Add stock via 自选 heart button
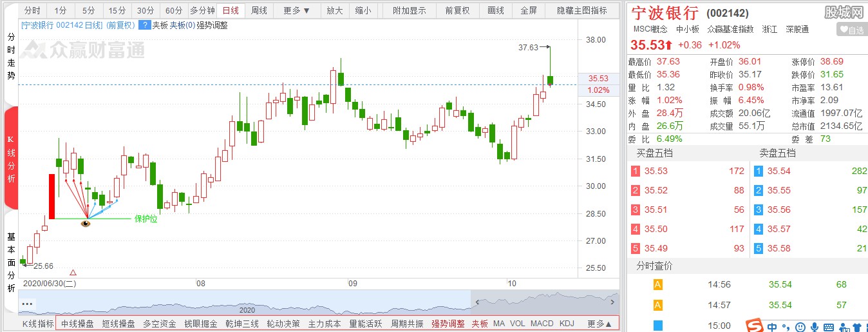The width and height of the screenshot is (868, 332). pyautogui.click(x=851, y=30)
